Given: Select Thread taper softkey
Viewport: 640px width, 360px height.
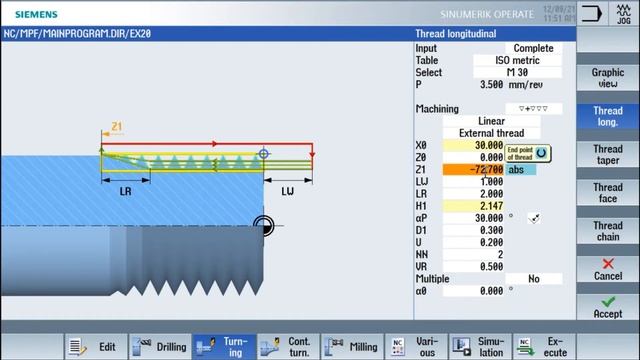Looking at the screenshot, I should tap(608, 154).
